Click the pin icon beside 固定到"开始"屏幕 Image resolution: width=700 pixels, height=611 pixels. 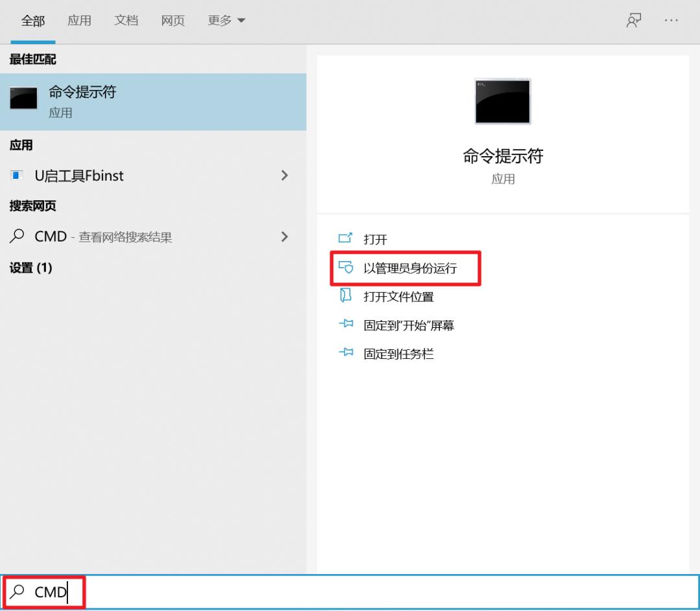click(346, 325)
